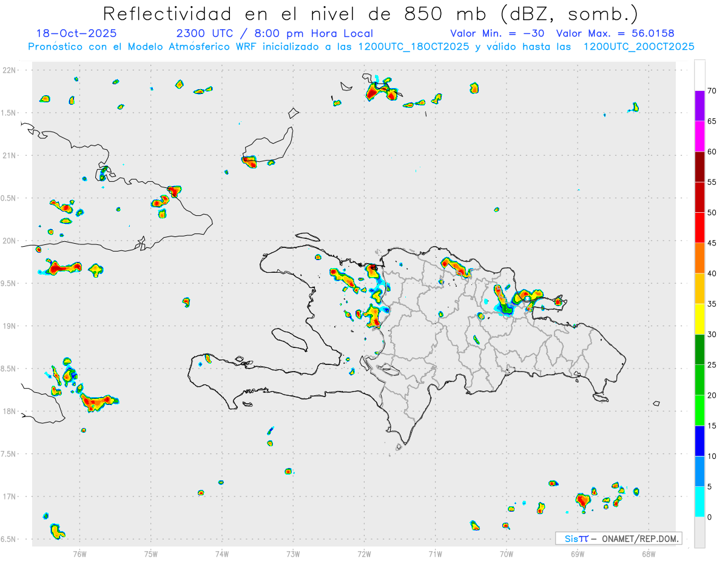Click the 'Valor Max. = 56.0158' text
The height and width of the screenshot is (562, 728).
[615, 33]
